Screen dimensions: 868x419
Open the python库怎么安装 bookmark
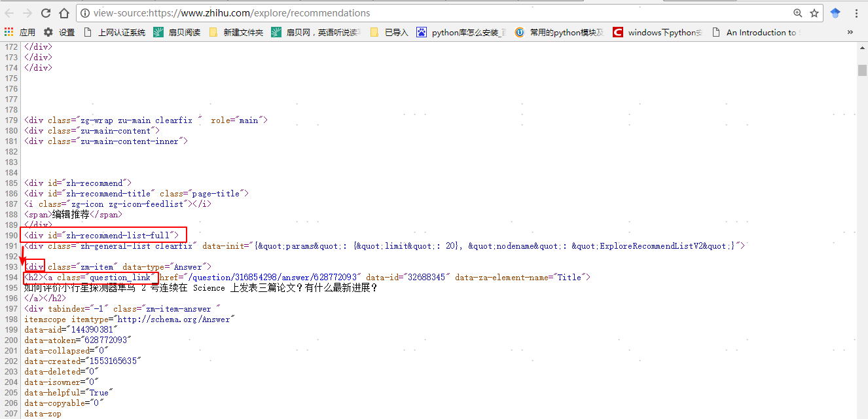click(x=461, y=32)
